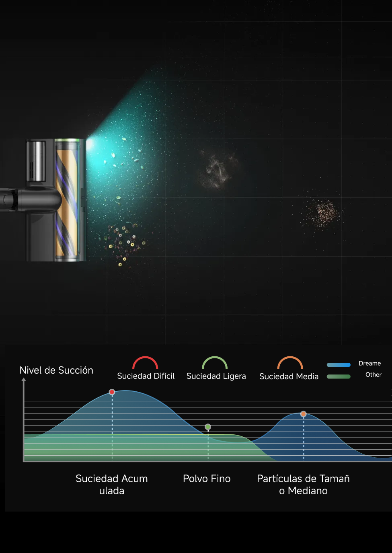Click the green marker dot on graph
This screenshot has height=553, width=392.
[208, 427]
